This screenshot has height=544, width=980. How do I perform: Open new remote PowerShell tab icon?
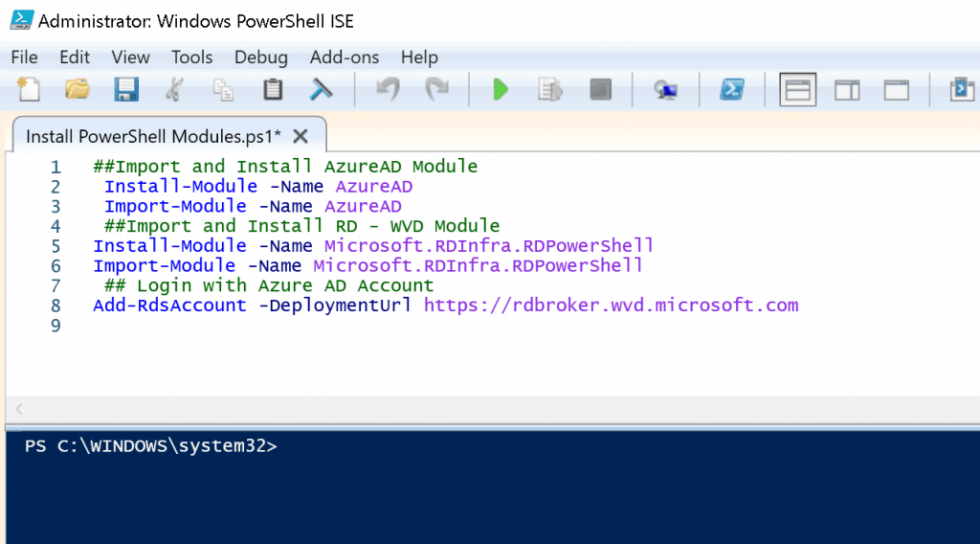tap(666, 90)
